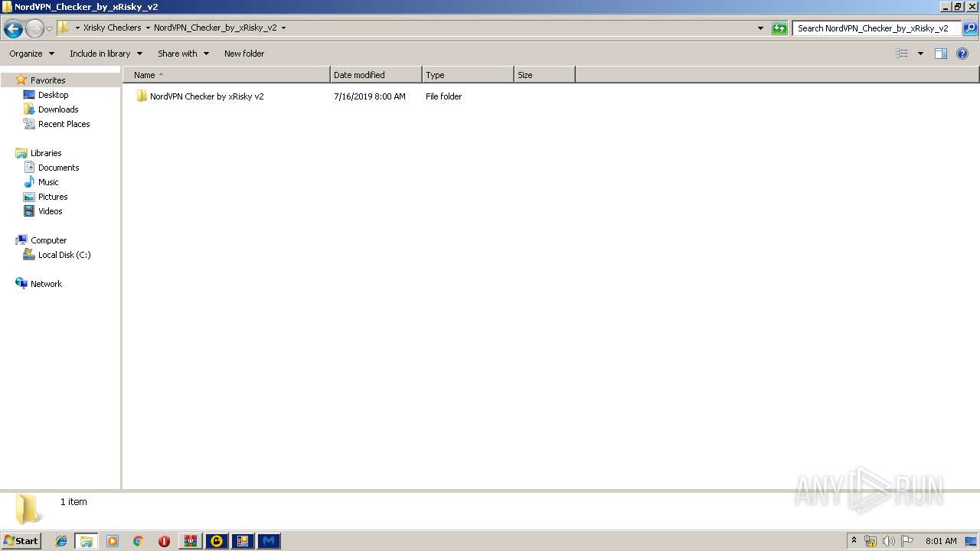The width and height of the screenshot is (980, 551).
Task: Click the Favorites star icon
Action: (21, 80)
